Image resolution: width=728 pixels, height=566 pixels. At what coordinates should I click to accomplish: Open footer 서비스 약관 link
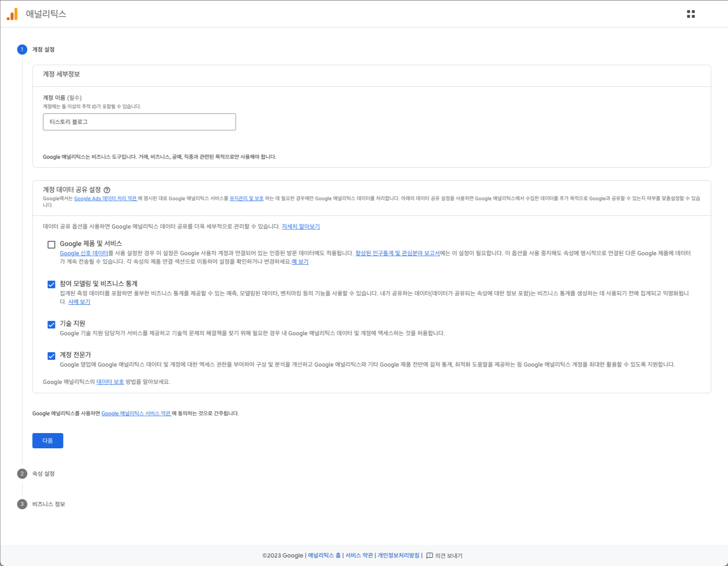point(359,555)
